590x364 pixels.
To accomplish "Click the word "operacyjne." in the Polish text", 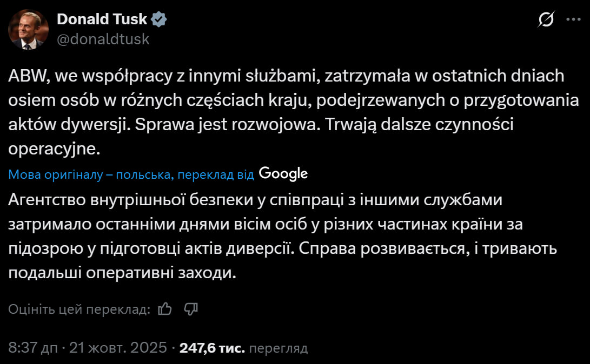I will point(55,149).
